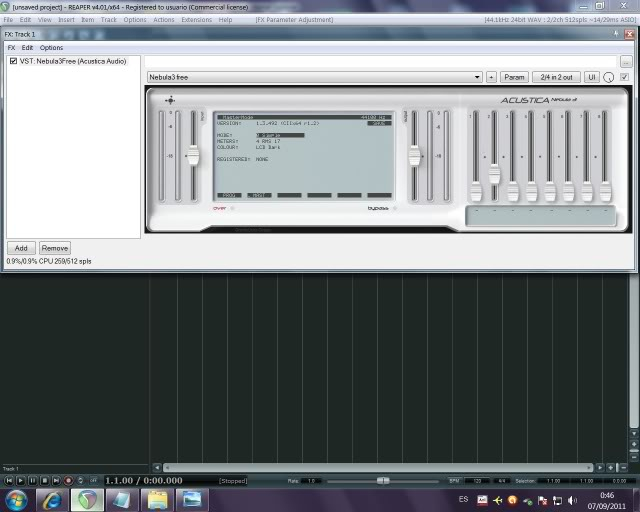Open the Options menu in FX window
This screenshot has width=640, height=512.
tap(51, 48)
